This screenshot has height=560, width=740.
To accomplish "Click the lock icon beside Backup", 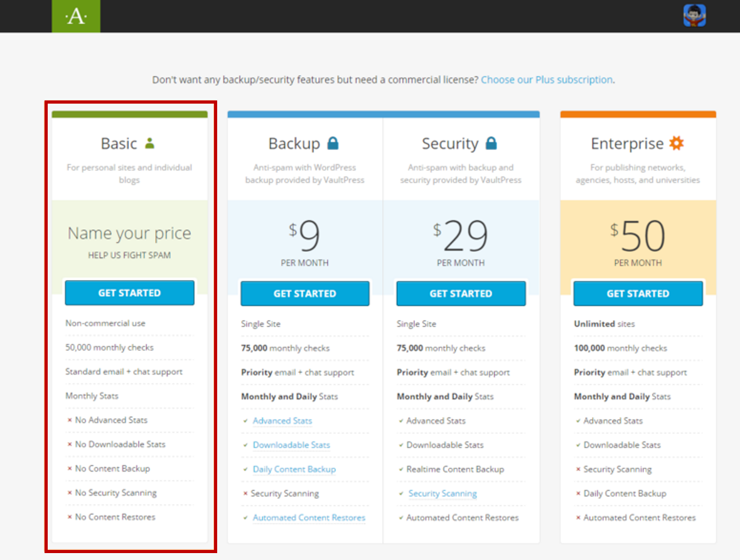I will (x=333, y=143).
